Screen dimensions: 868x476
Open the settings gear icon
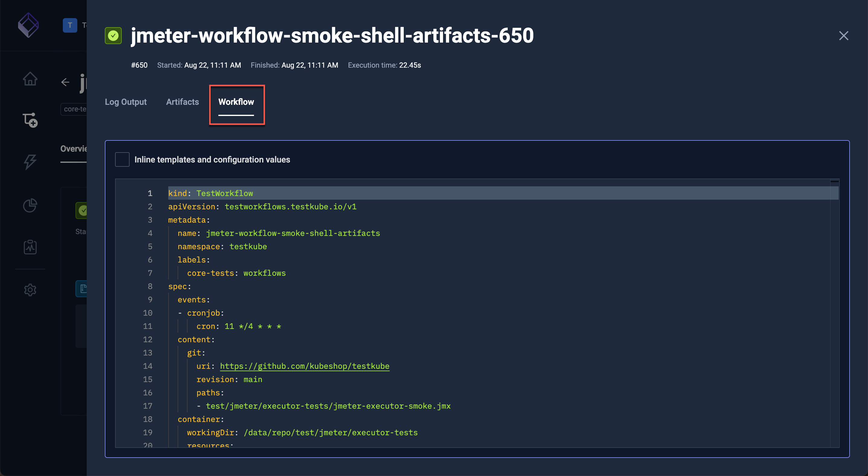pyautogui.click(x=30, y=290)
